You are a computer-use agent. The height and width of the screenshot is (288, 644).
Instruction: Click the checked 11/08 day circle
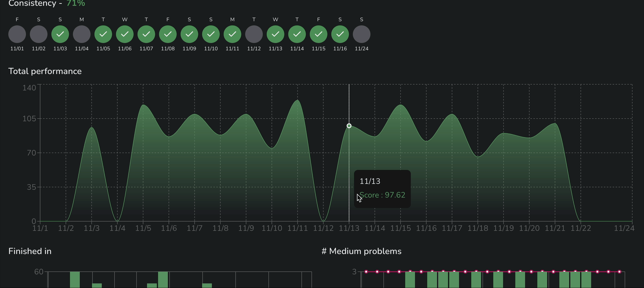168,34
